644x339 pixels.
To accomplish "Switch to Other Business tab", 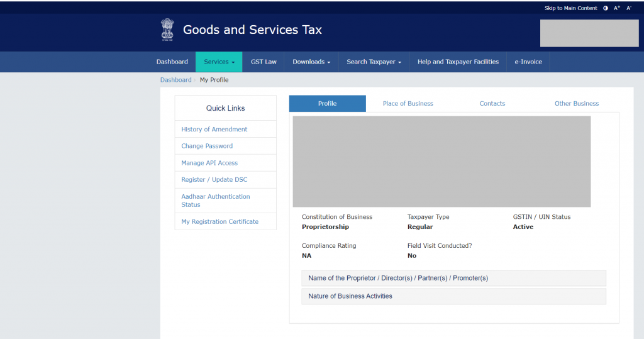I will click(577, 104).
